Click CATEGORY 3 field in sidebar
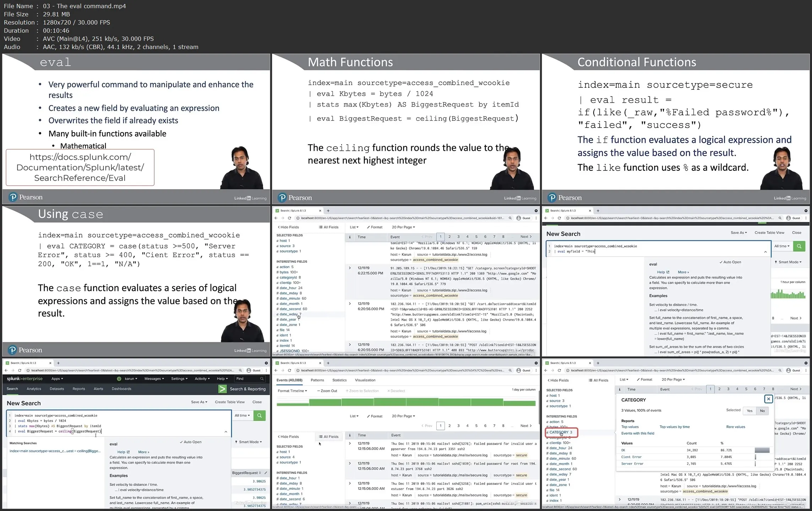 click(561, 433)
